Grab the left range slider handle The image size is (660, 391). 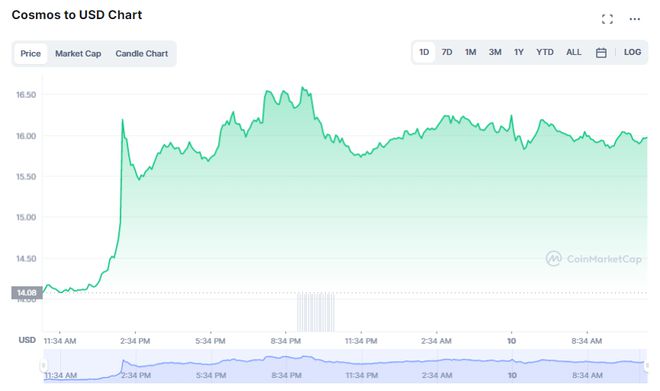43,365
